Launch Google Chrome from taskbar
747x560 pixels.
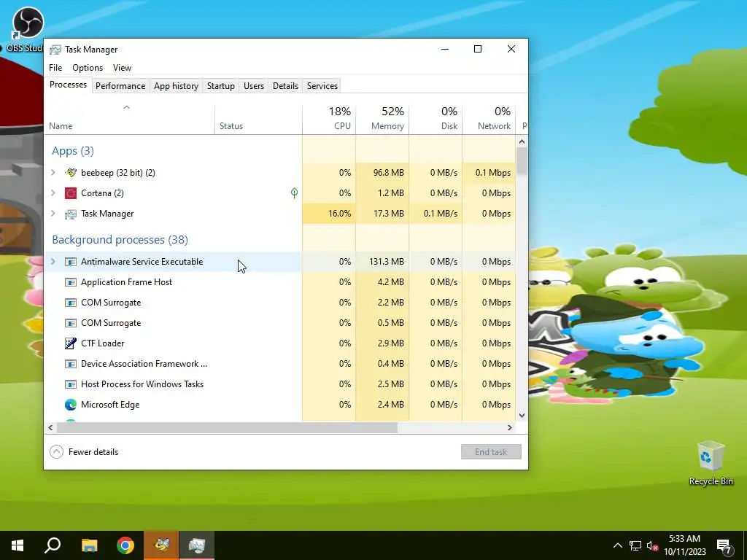(x=125, y=545)
